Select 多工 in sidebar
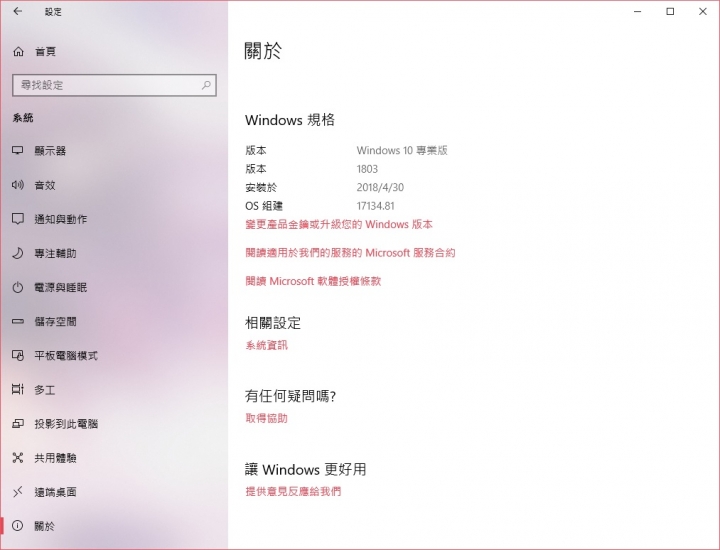 (x=45, y=390)
